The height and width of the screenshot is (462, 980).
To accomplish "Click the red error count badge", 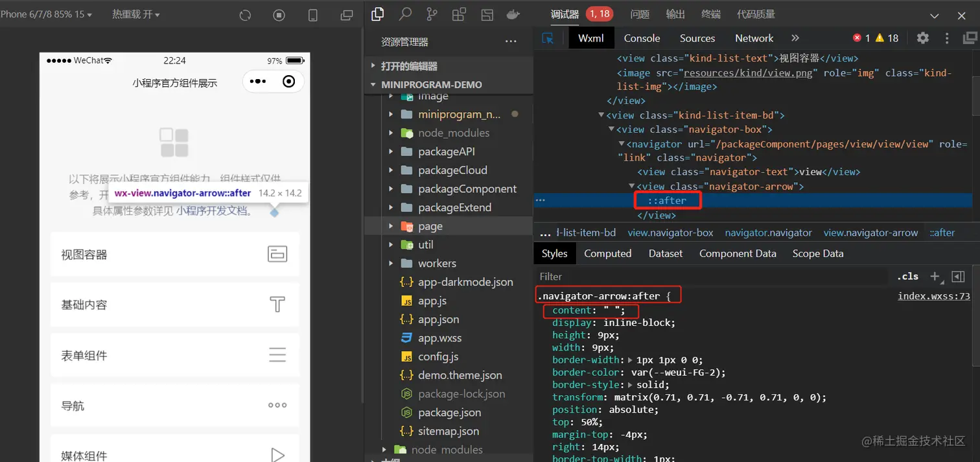I will coord(861,38).
